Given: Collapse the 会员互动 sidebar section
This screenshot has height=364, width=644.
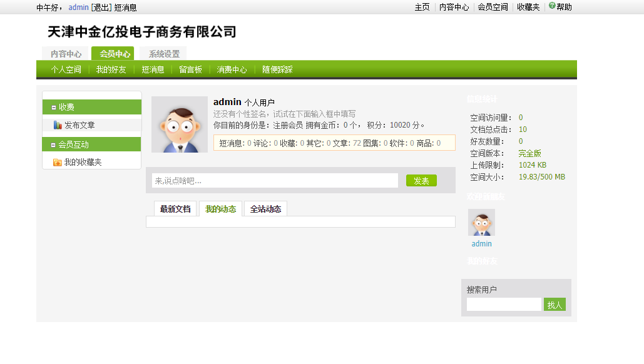Looking at the screenshot, I should [x=54, y=145].
